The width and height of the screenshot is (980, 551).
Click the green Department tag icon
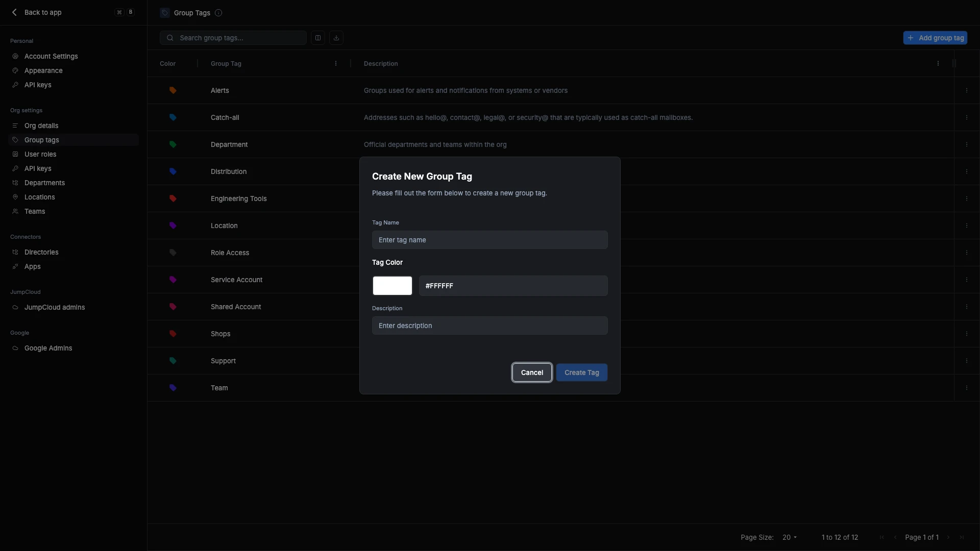pyautogui.click(x=173, y=144)
